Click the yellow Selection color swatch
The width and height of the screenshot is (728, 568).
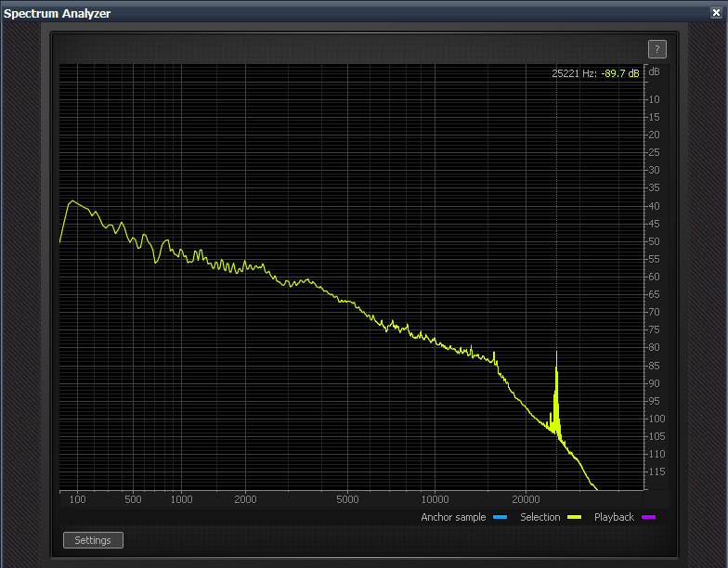pyautogui.click(x=575, y=517)
